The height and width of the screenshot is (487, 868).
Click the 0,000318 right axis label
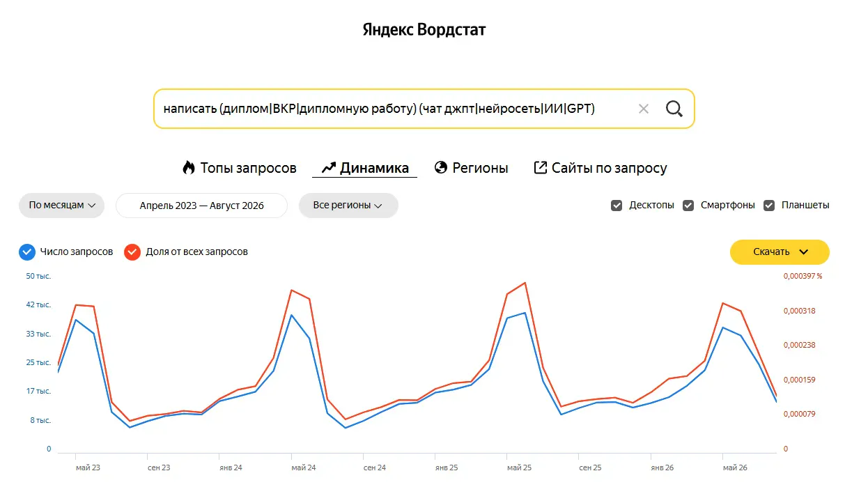(799, 311)
